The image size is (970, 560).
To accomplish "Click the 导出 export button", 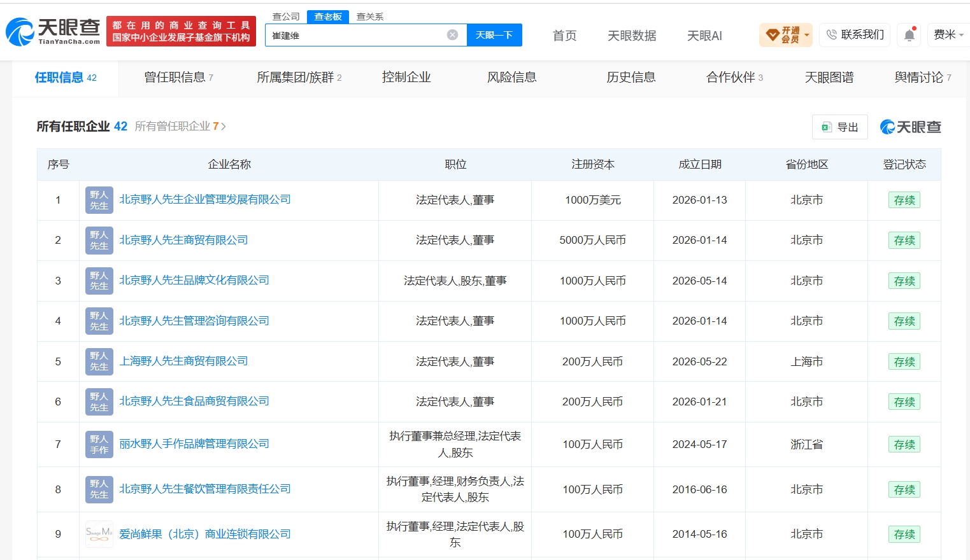I will click(x=840, y=127).
